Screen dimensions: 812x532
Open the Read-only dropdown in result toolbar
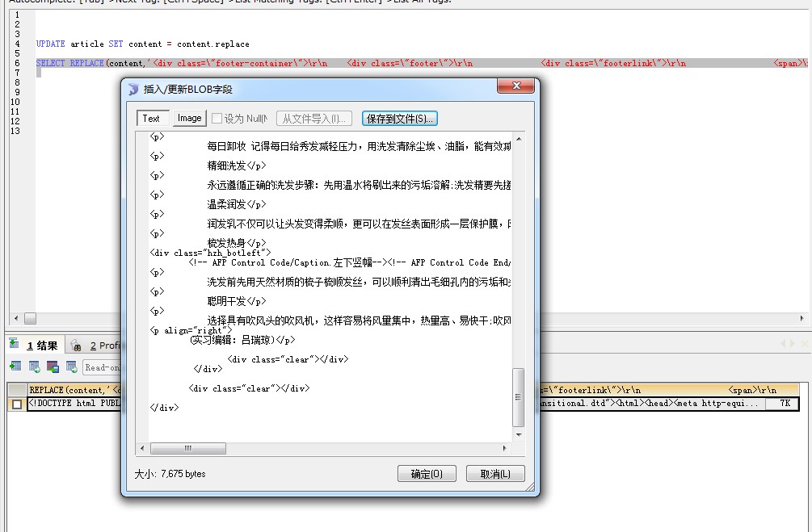(102, 367)
